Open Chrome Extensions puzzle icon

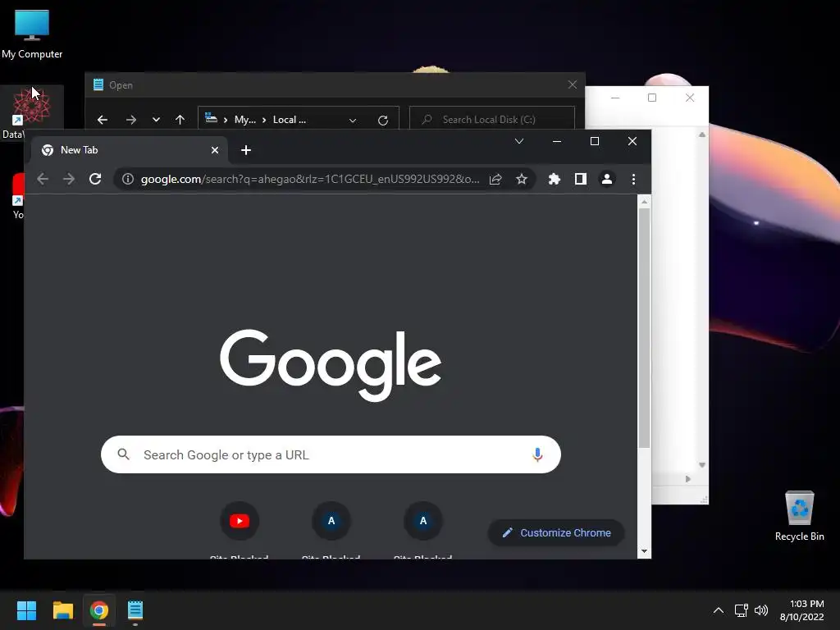coord(555,179)
